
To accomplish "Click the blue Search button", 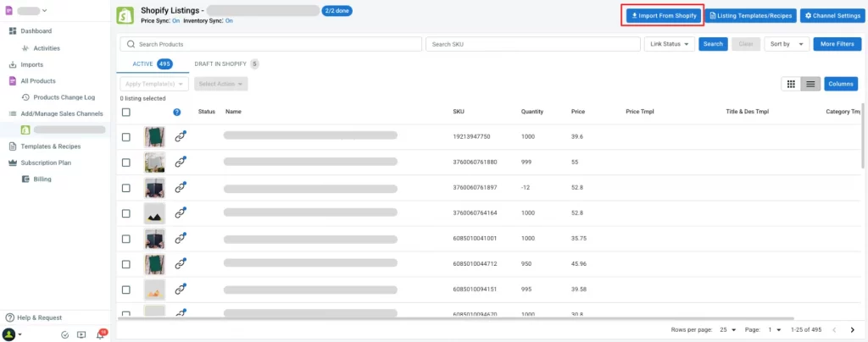I will (x=713, y=44).
